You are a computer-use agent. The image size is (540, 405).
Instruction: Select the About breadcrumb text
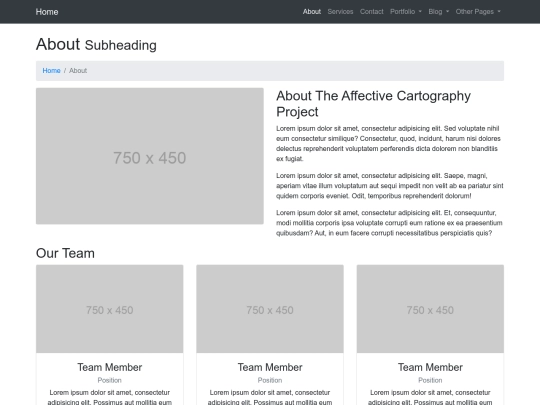tap(78, 71)
